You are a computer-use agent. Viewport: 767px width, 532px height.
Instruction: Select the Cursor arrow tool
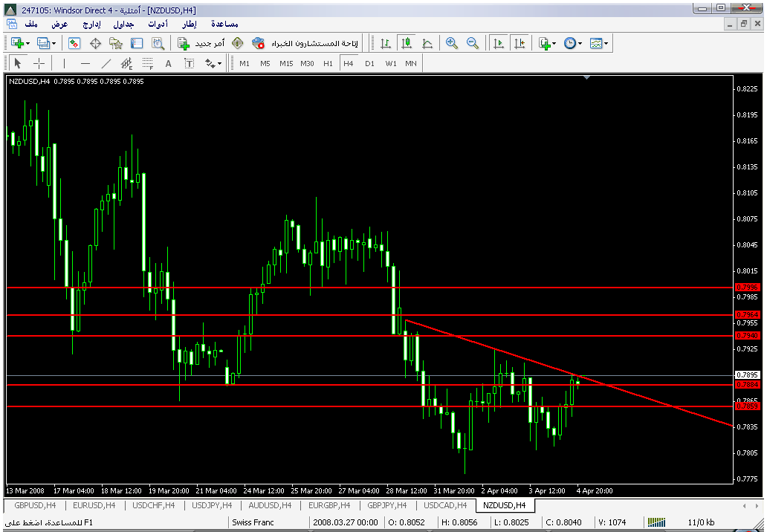(18, 63)
